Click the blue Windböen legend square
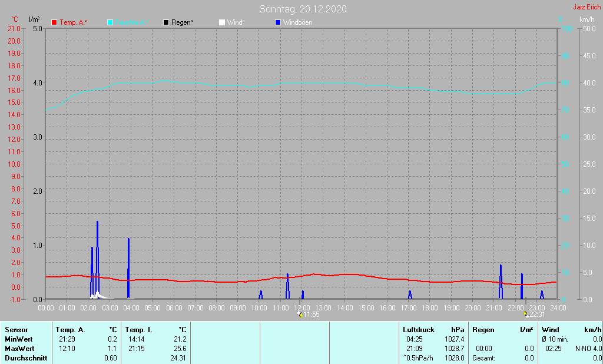603x364 pixels. (278, 22)
